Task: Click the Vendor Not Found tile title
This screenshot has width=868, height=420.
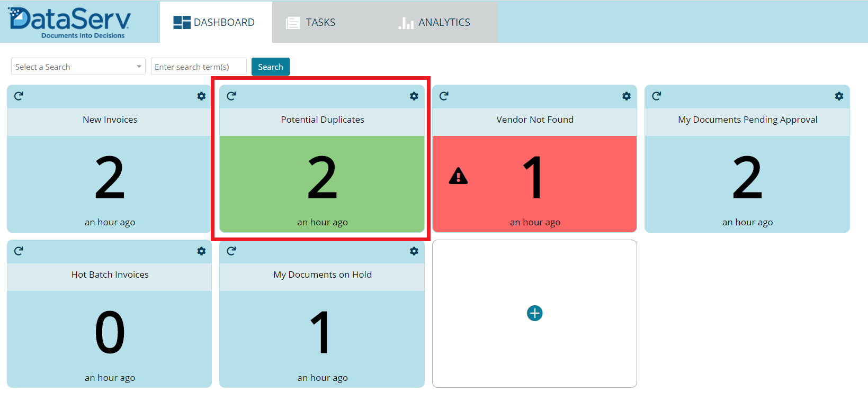Action: click(x=535, y=120)
